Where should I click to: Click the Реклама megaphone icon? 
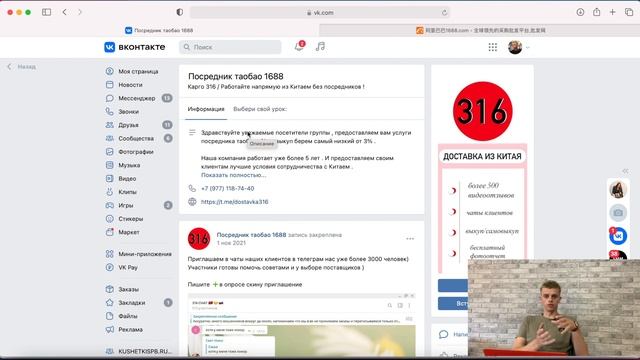(109, 329)
